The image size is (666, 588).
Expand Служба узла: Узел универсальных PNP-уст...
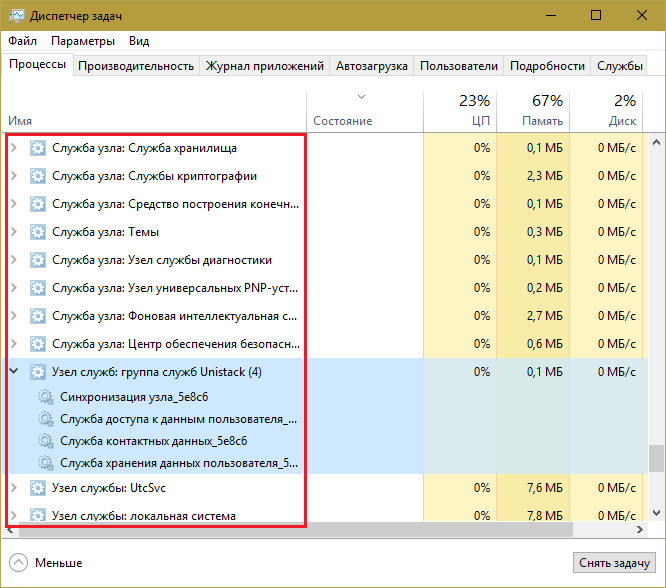(x=14, y=288)
